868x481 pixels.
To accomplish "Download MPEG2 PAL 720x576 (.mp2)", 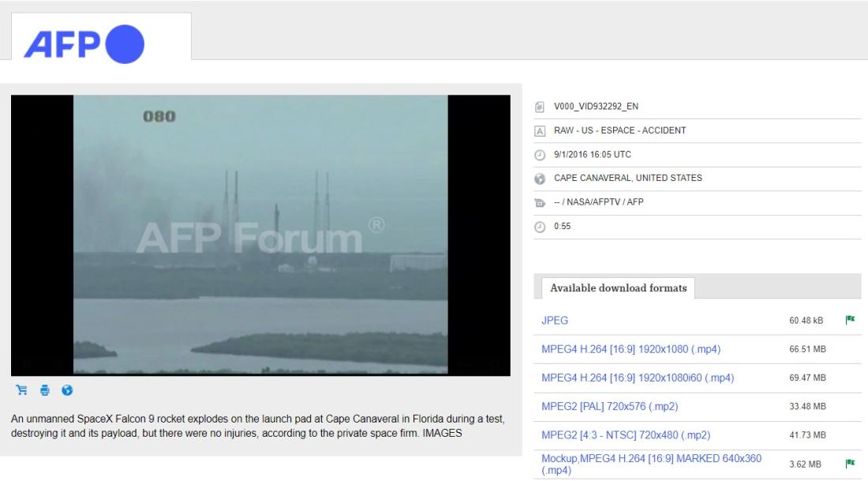I will (x=609, y=406).
